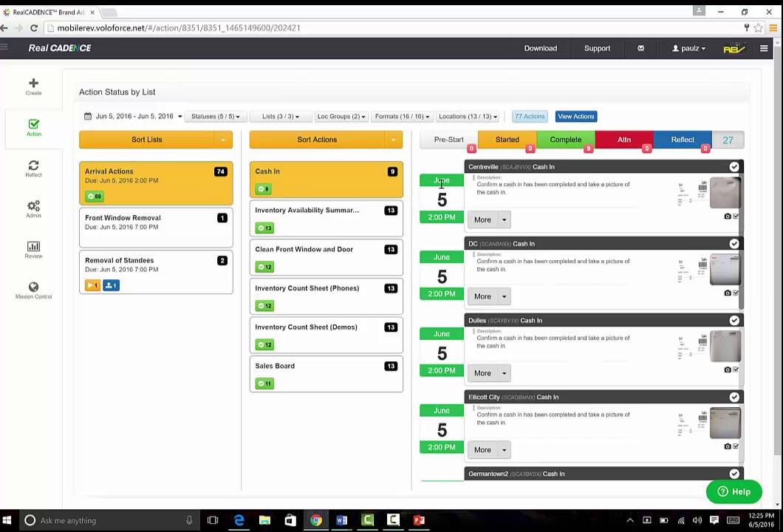Select the Reflect status tab

point(682,140)
